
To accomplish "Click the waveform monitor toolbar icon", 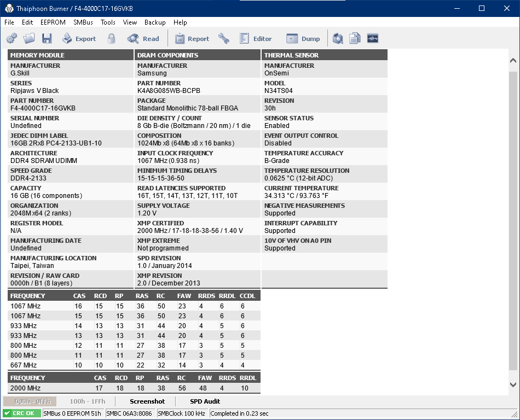I will pos(373,38).
